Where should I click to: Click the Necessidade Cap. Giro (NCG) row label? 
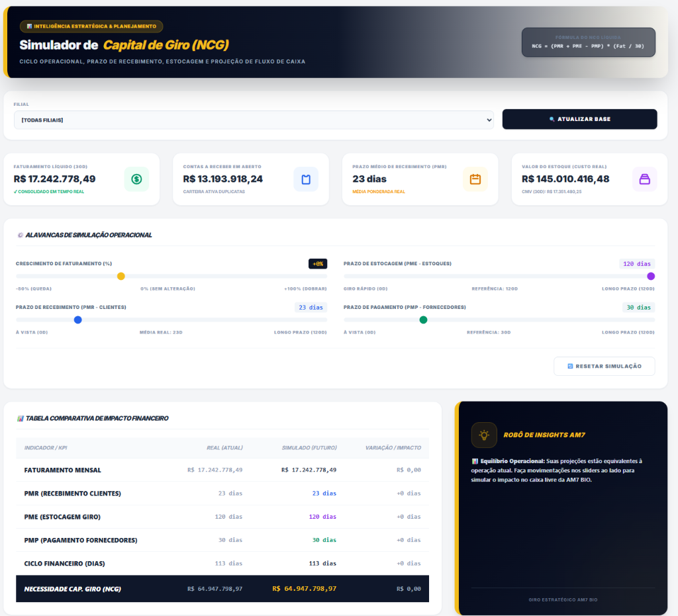[73, 589]
